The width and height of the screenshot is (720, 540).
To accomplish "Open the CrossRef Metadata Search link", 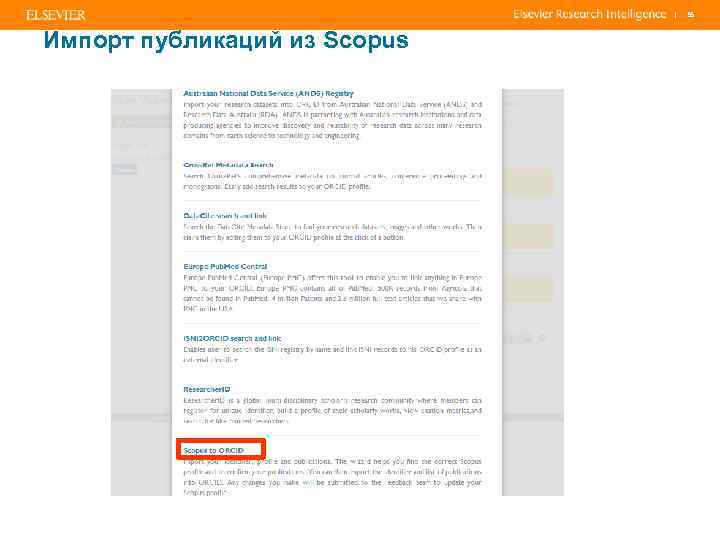I will point(228,165).
